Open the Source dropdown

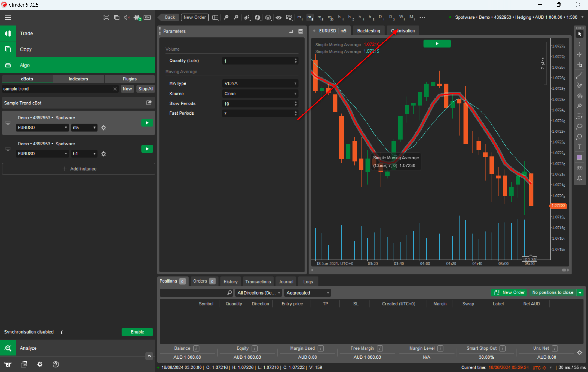tap(260, 94)
